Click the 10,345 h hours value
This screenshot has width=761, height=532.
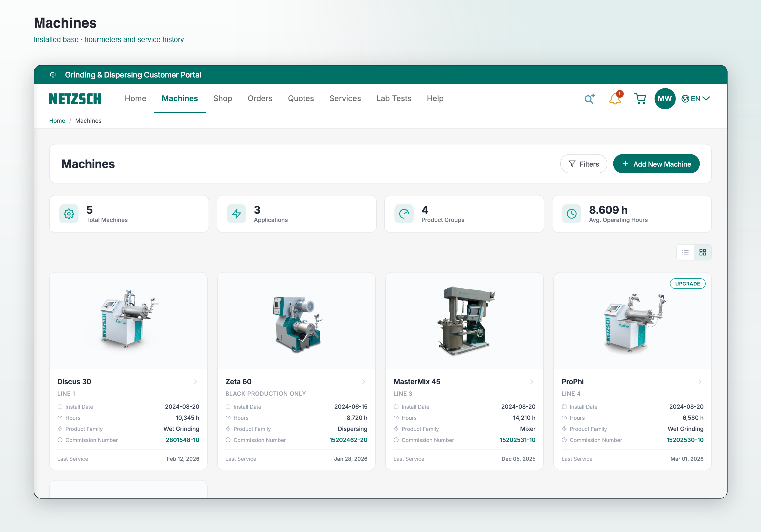187,418
